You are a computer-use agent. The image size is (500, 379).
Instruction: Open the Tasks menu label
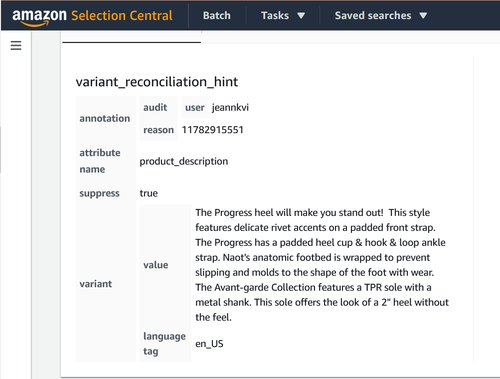click(275, 16)
